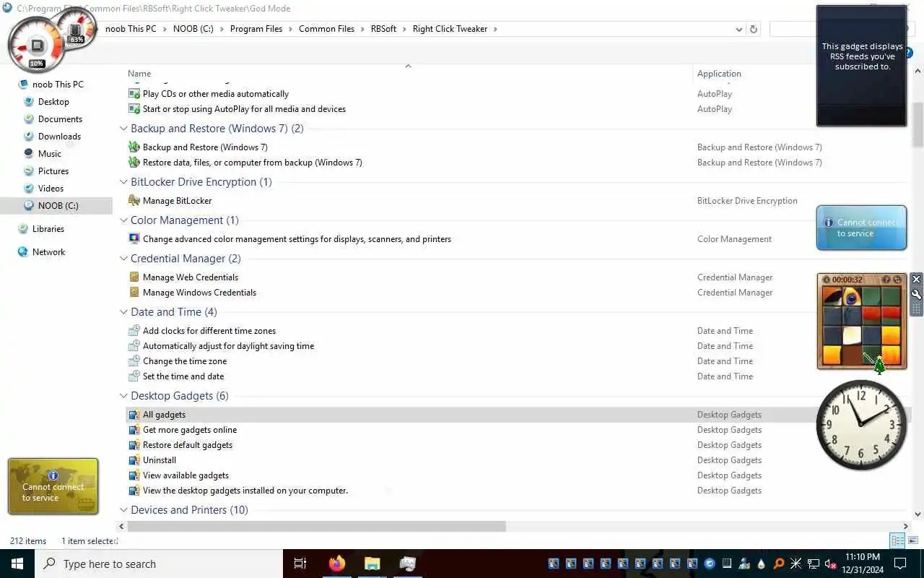Click the analog clock gadget
Screen dimensions: 924x578
point(861,425)
